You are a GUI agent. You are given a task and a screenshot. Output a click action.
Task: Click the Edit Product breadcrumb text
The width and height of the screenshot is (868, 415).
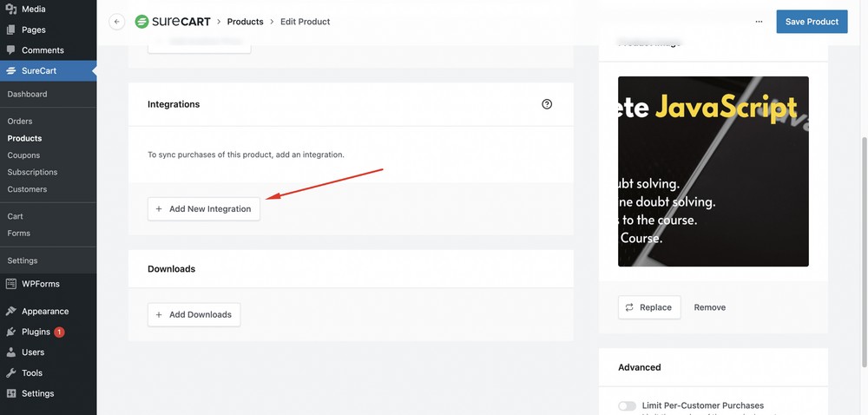[x=305, y=22]
